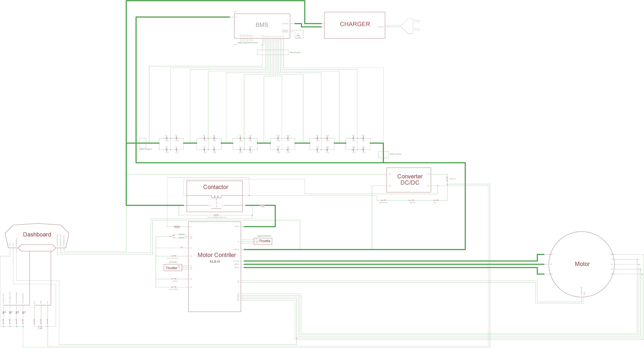Select the Motor circle component
This screenshot has width=644, height=348.
[582, 264]
